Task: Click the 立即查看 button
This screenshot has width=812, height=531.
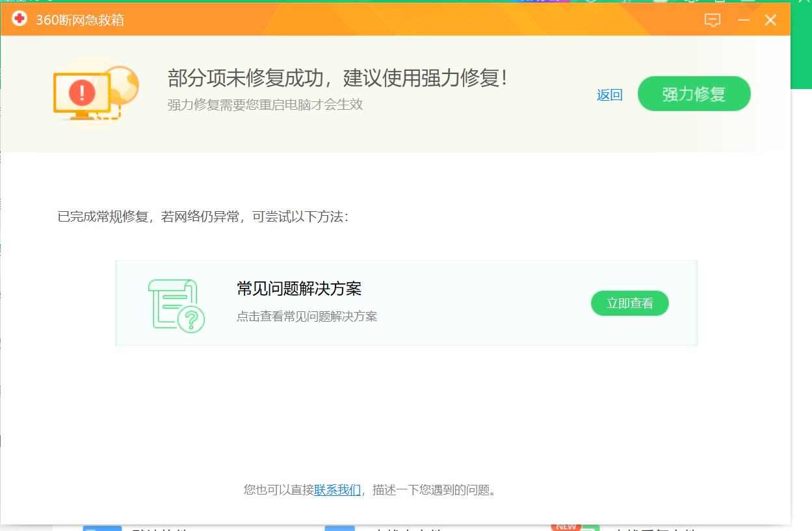Action: click(629, 304)
